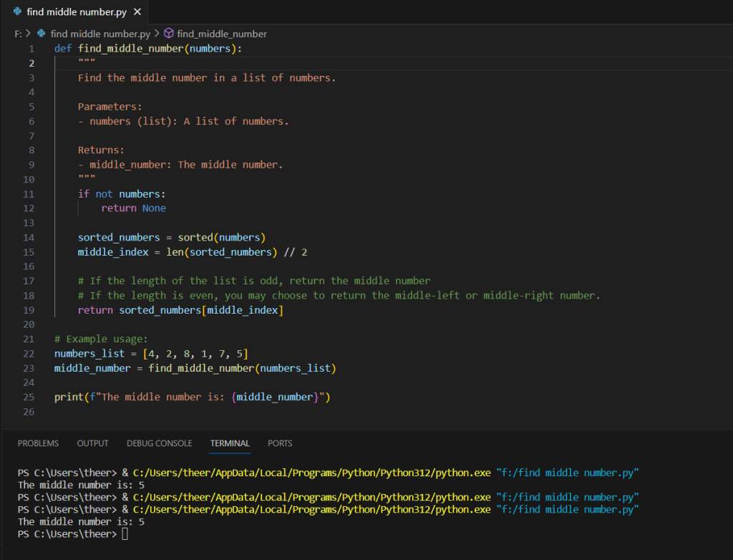The image size is (733, 560).
Task: Open the find middle number.py breadcrumb dropdown
Action: point(99,34)
